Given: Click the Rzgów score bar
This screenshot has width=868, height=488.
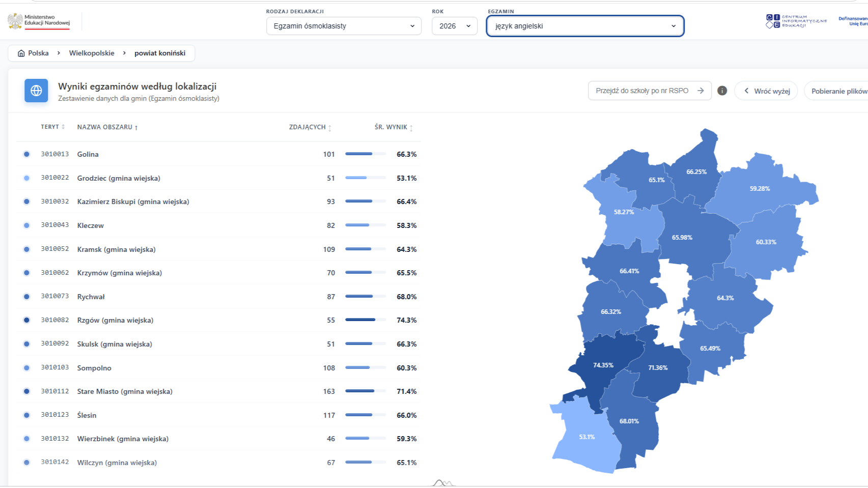Looking at the screenshot, I should click(x=366, y=320).
